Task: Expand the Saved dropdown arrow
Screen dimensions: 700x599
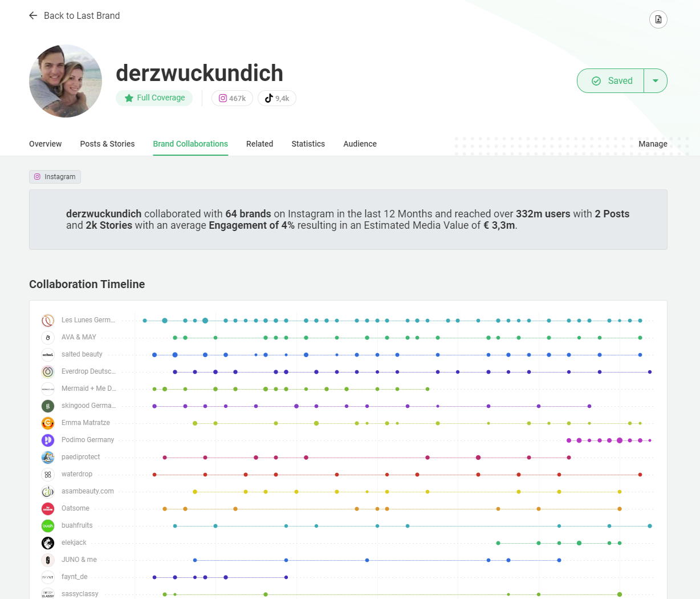Action: pyautogui.click(x=656, y=81)
